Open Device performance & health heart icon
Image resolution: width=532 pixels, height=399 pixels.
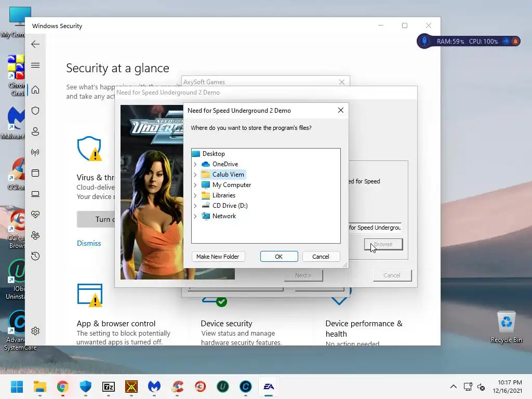point(35,215)
